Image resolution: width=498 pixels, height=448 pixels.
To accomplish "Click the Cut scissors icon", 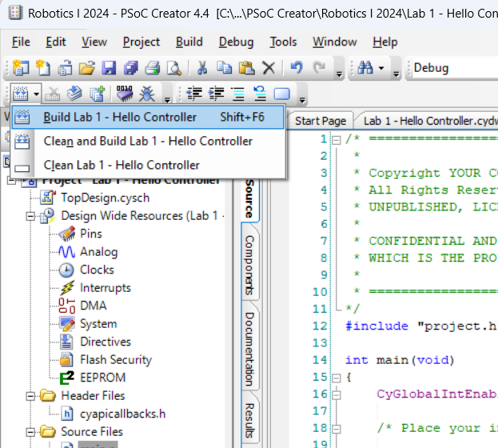I will tap(202, 68).
